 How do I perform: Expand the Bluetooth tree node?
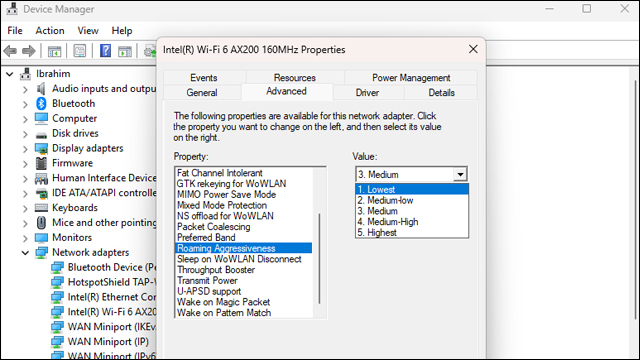click(25, 104)
